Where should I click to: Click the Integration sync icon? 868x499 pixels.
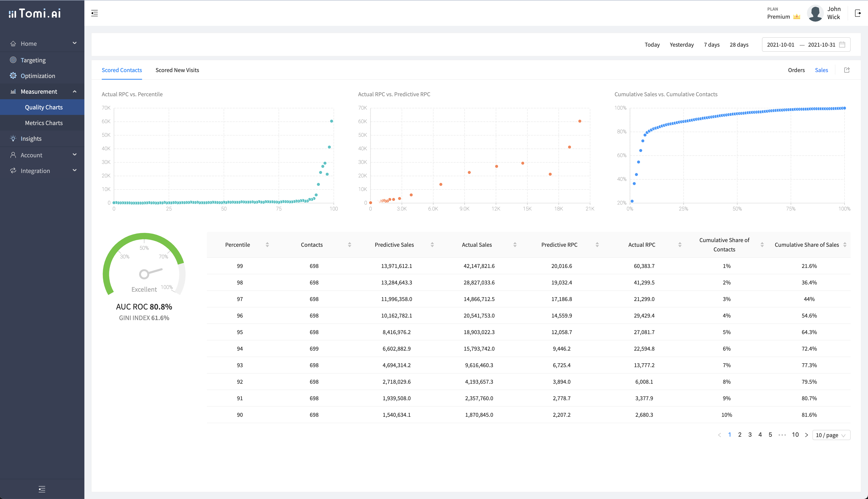pyautogui.click(x=13, y=170)
